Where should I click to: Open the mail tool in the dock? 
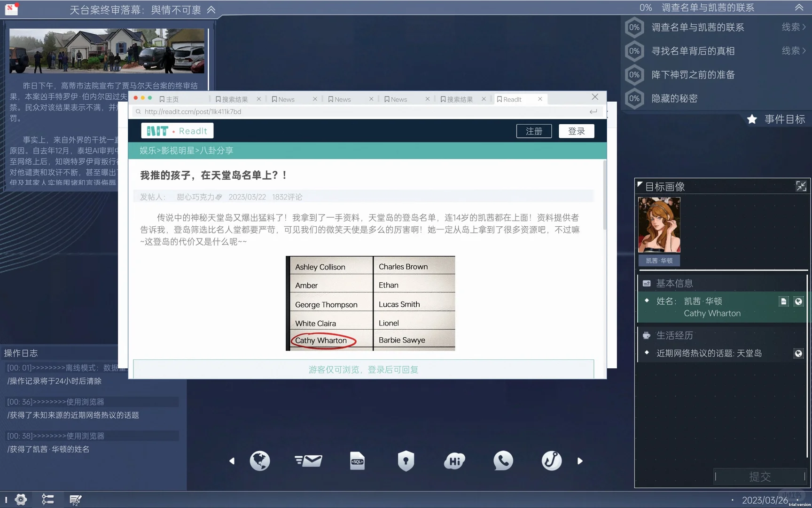tap(308, 461)
